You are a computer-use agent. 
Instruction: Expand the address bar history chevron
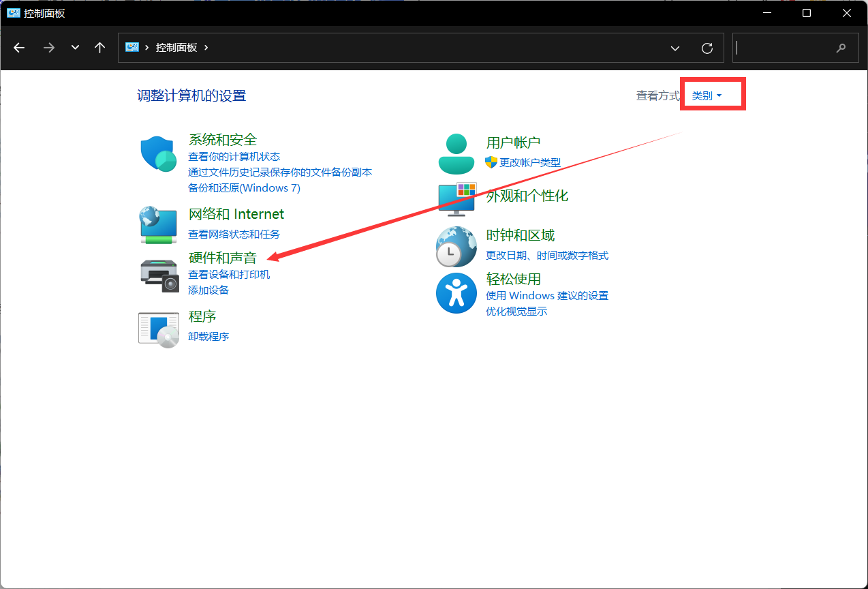point(675,48)
